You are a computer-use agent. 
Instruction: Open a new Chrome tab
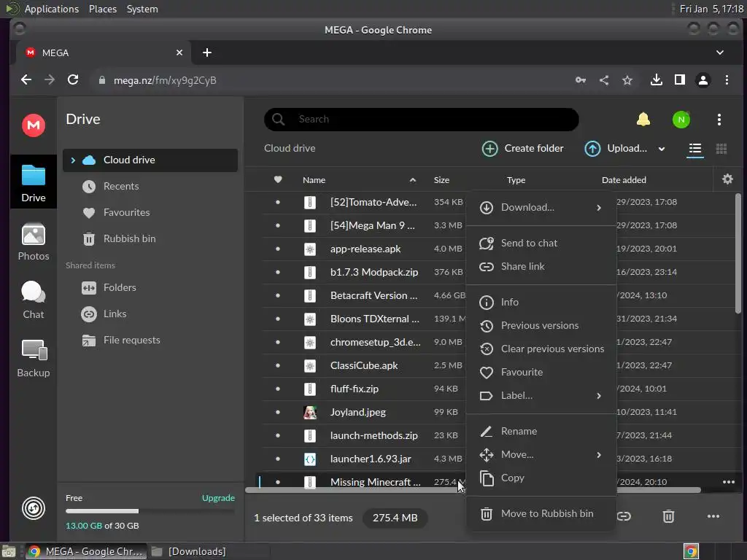pyautogui.click(x=206, y=52)
